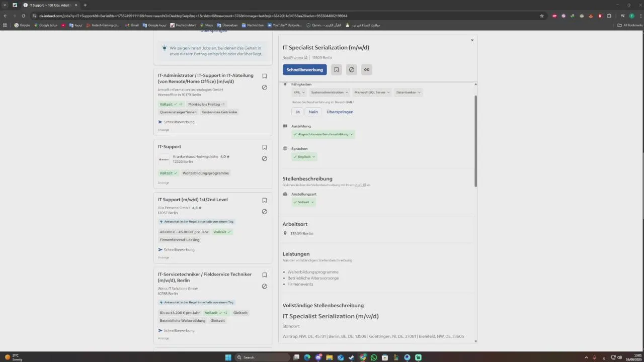Open Chrome tab search chevron
The width and height of the screenshot is (644, 362).
[x=5, y=5]
